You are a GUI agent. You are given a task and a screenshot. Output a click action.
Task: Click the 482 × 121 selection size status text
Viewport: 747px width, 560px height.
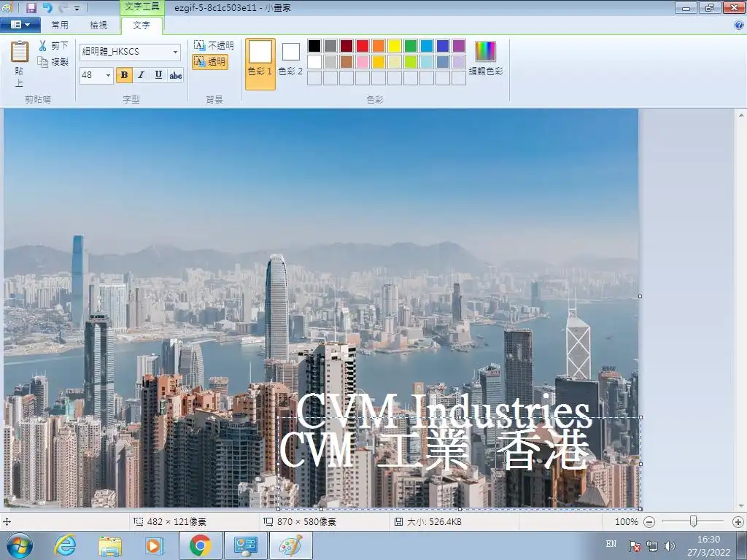click(x=177, y=522)
